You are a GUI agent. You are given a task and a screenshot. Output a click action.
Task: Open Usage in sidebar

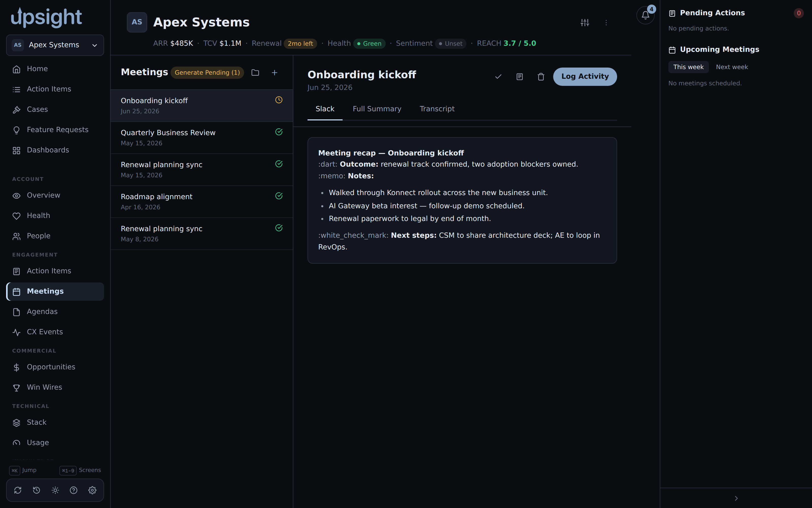[x=55, y=443]
